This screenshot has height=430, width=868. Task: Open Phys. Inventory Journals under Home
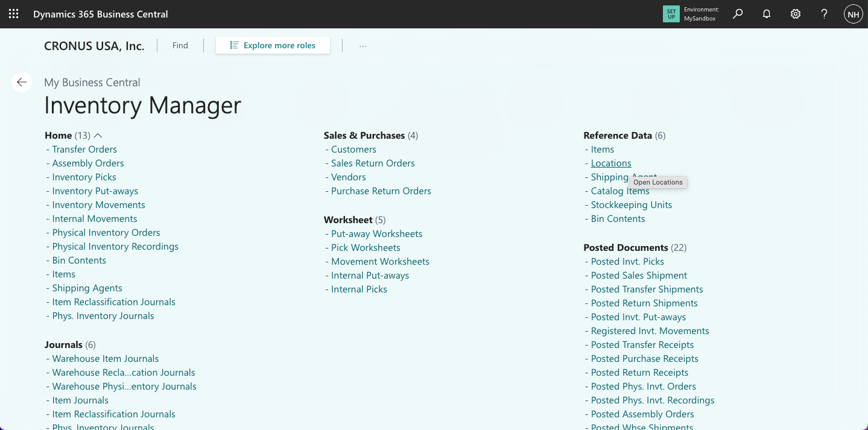click(103, 316)
